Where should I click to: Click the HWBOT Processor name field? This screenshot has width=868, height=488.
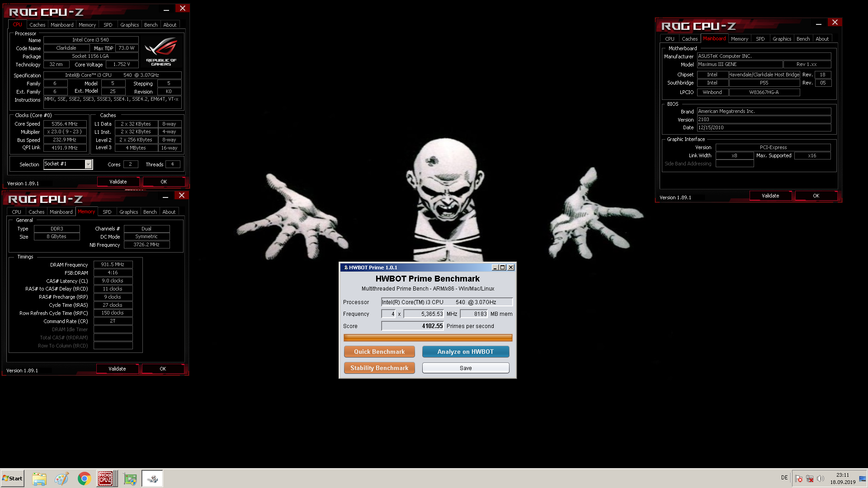coord(447,302)
